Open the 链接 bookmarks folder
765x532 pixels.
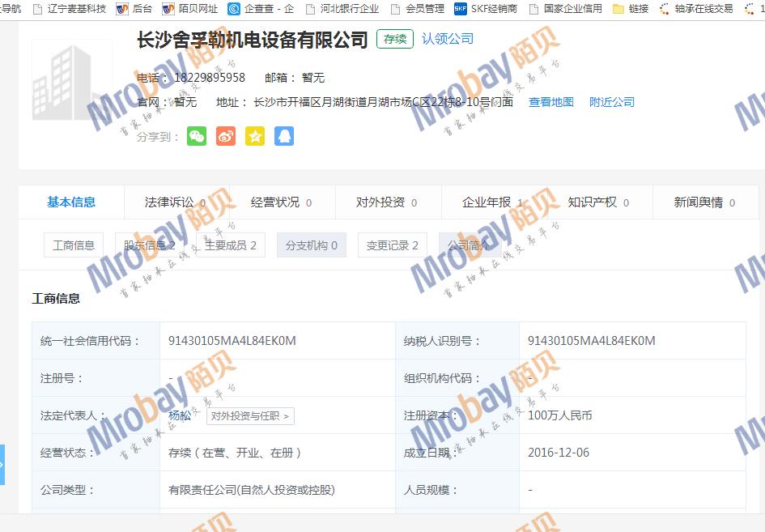click(x=631, y=9)
